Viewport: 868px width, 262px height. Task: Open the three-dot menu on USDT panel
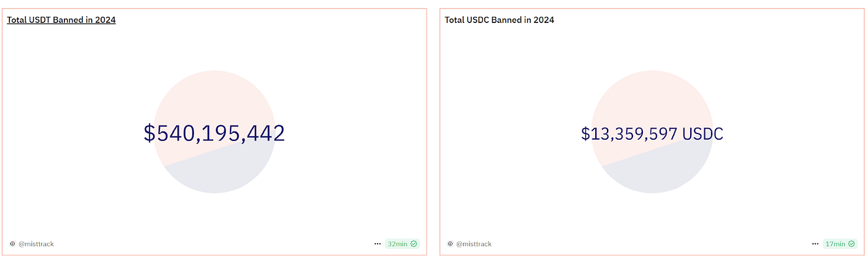(x=378, y=244)
